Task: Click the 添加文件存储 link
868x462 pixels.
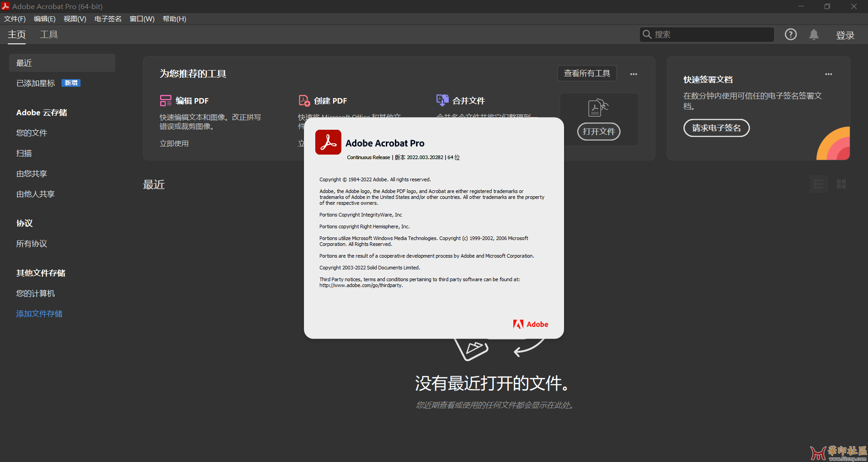Action: [x=39, y=314]
